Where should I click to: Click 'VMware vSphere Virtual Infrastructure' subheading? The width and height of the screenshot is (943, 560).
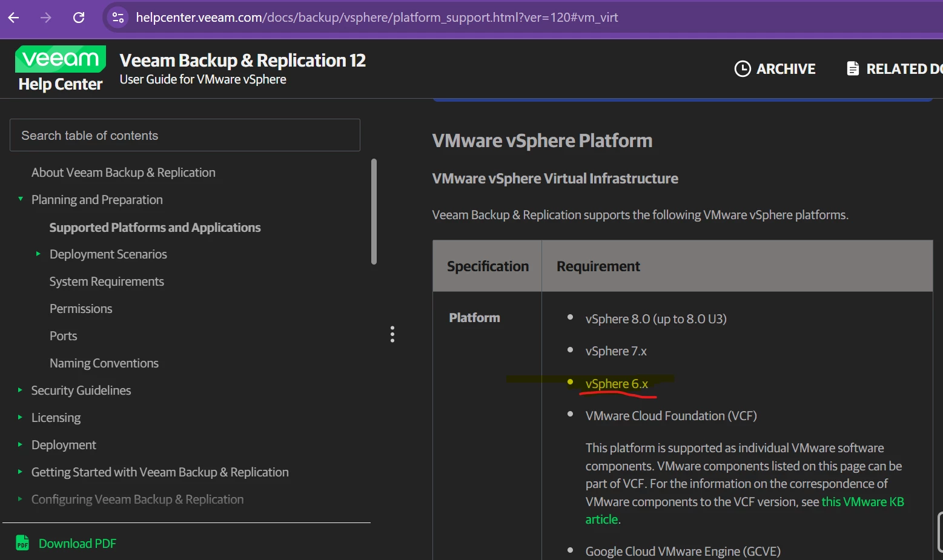click(x=555, y=179)
